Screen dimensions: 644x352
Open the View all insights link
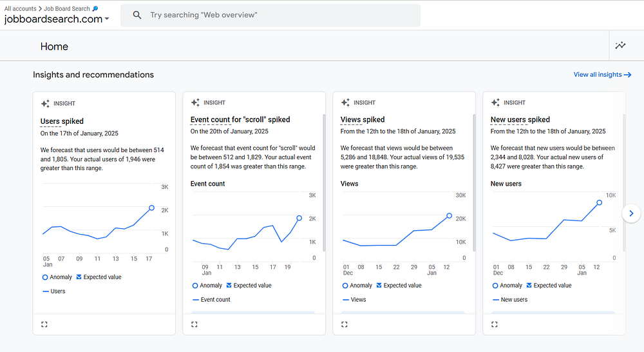[x=602, y=75]
